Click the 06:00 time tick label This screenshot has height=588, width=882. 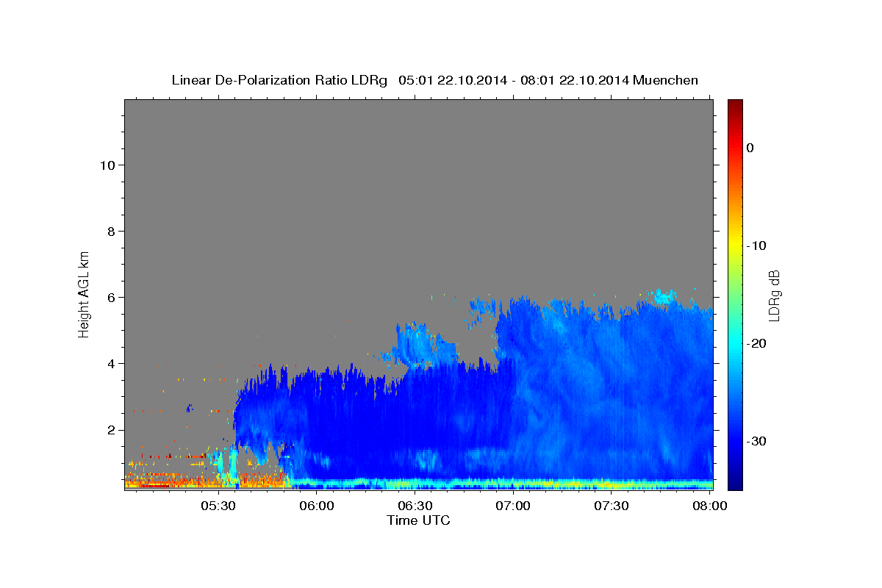(317, 506)
